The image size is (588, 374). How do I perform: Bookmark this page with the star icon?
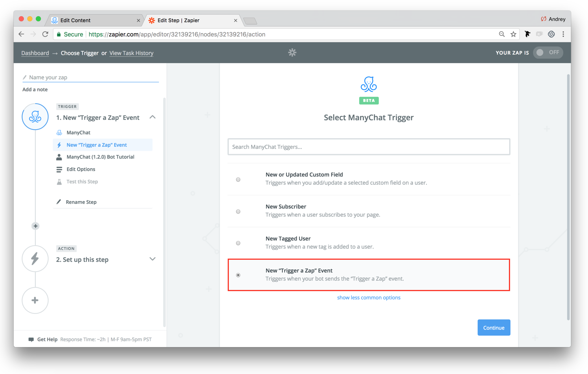coord(513,34)
